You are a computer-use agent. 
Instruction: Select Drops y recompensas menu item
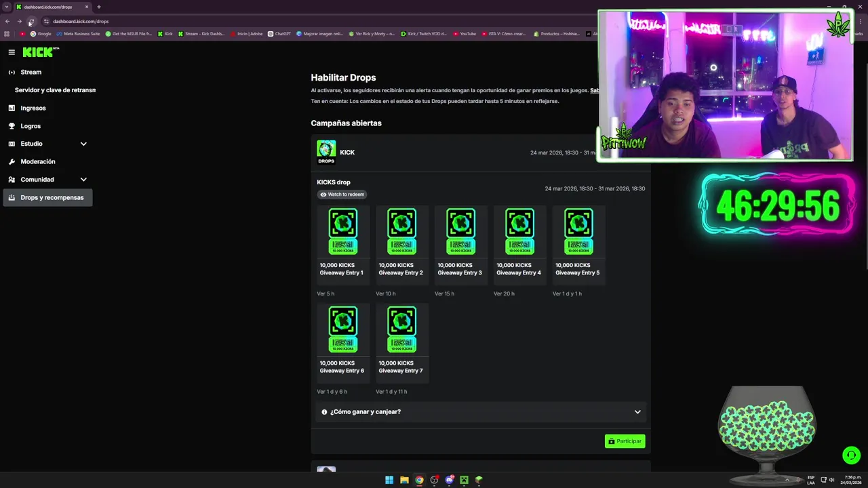pyautogui.click(x=48, y=197)
